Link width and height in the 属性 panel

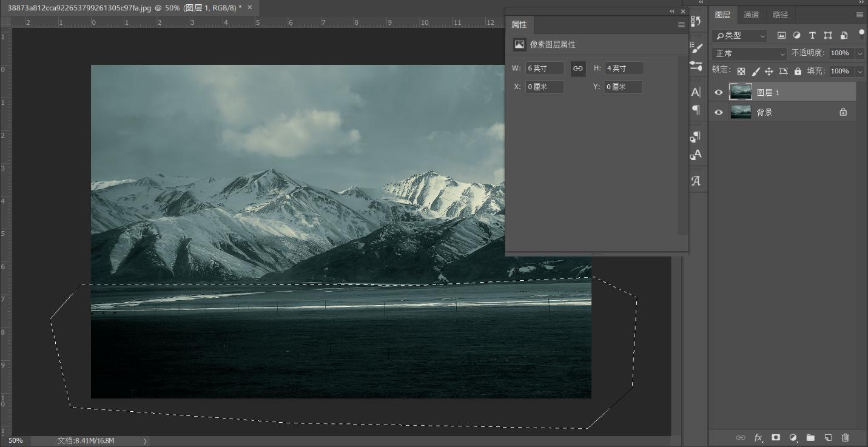coord(577,69)
